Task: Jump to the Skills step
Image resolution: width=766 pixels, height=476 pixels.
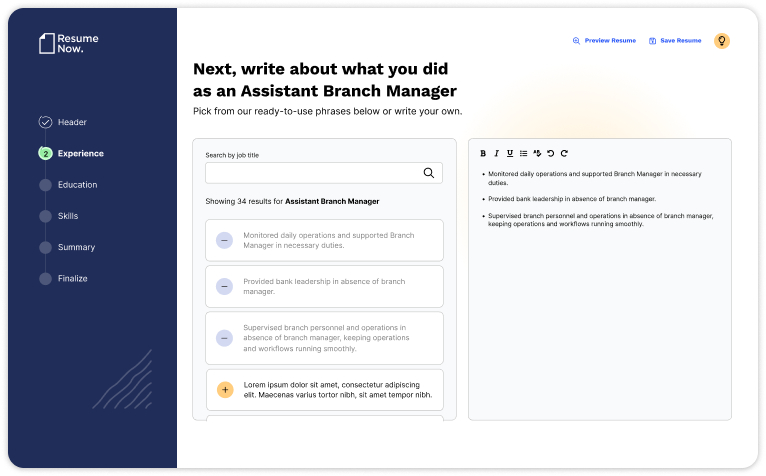Action: tap(68, 216)
